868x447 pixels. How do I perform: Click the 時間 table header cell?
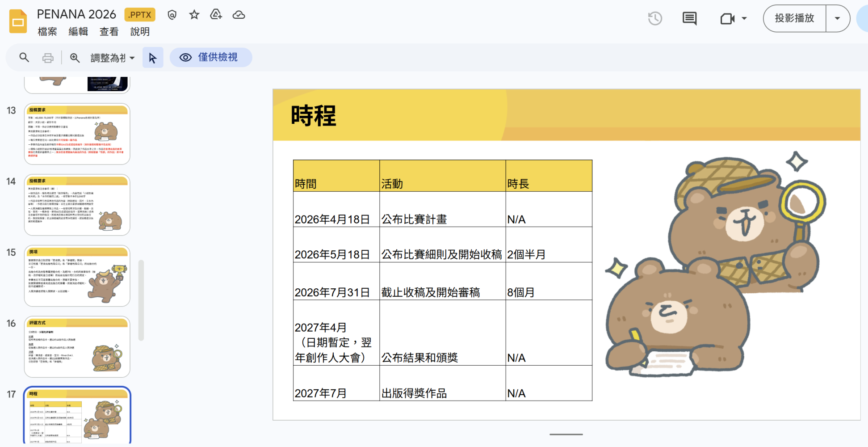pos(336,176)
